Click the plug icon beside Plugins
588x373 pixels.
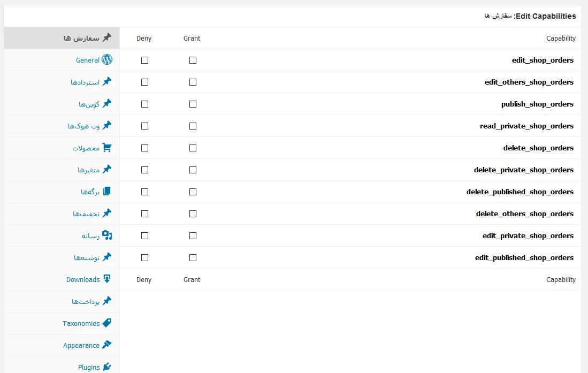[107, 367]
